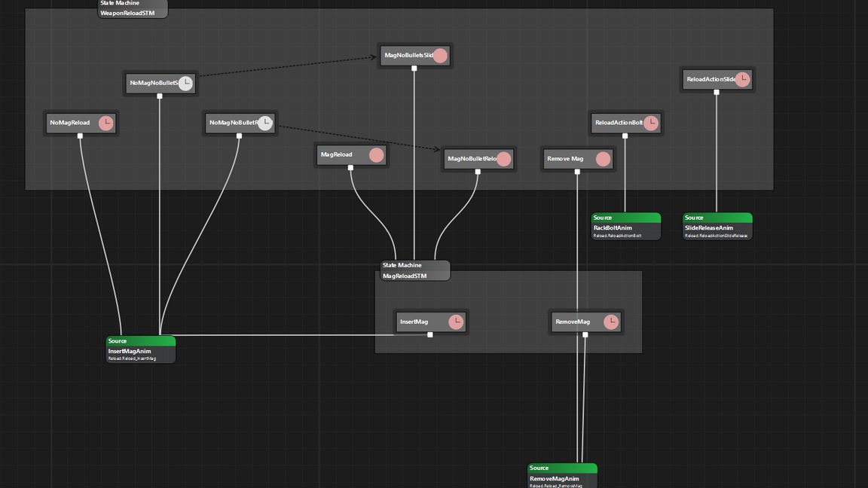
Task: Click the pink circle on Remove Mag node
Action: pyautogui.click(x=603, y=159)
